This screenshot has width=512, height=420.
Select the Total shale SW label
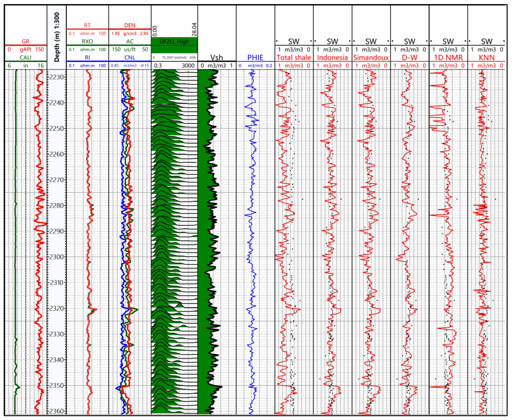294,58
